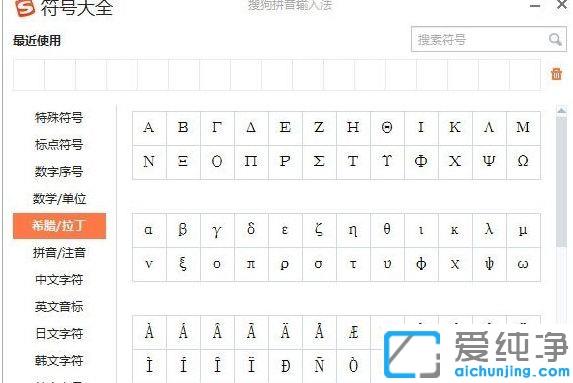Insert Latin Ò with grave accent
Screen dimensions: 573x383
(353, 366)
